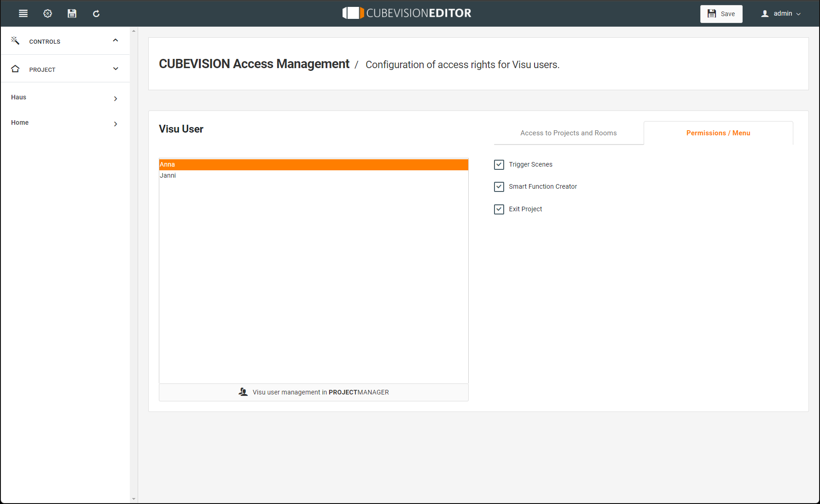The width and height of the screenshot is (820, 504).
Task: Click the Exit Project label
Action: click(525, 209)
